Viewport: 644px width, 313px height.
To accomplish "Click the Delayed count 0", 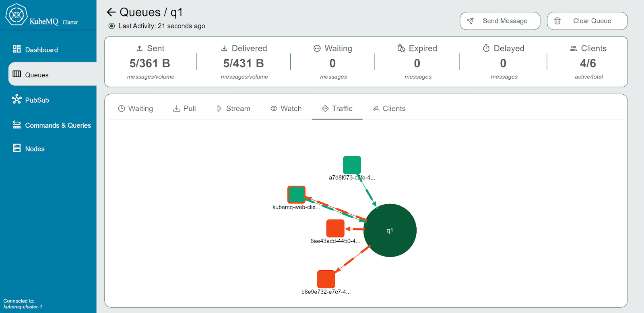I will (x=503, y=63).
